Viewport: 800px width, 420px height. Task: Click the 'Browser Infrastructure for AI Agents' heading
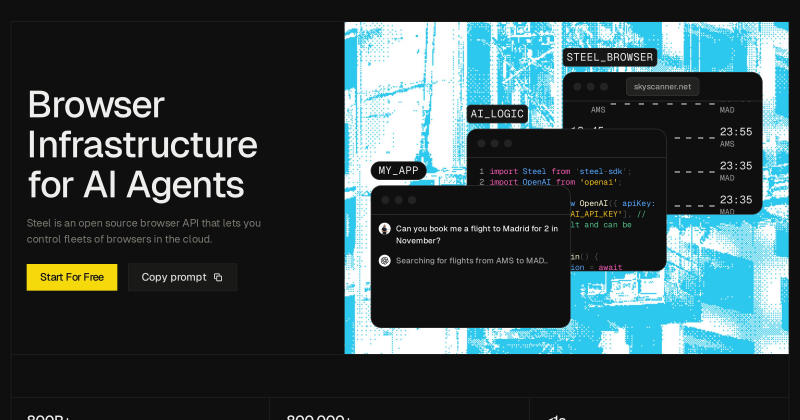click(142, 144)
